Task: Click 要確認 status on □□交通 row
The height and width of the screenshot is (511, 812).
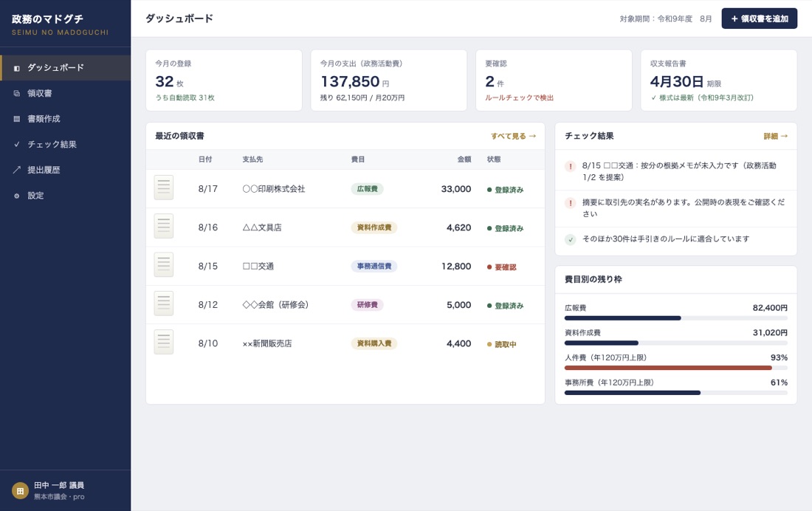Action: click(501, 267)
